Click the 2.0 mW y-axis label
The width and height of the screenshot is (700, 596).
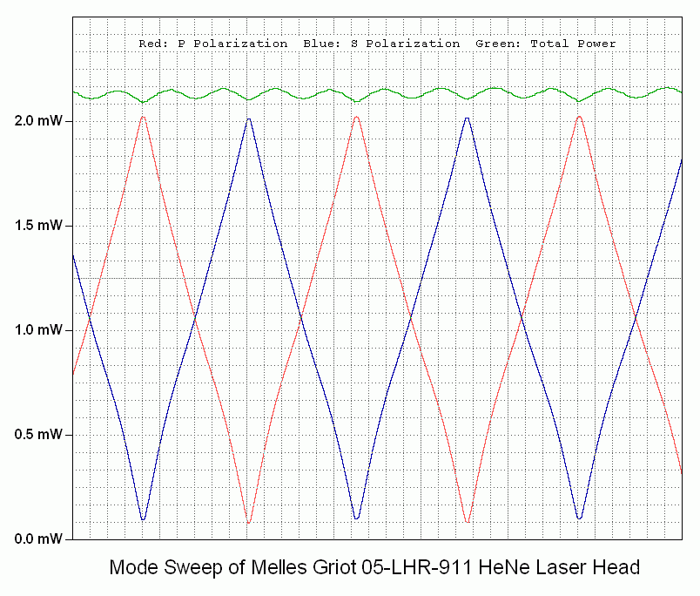[38, 121]
